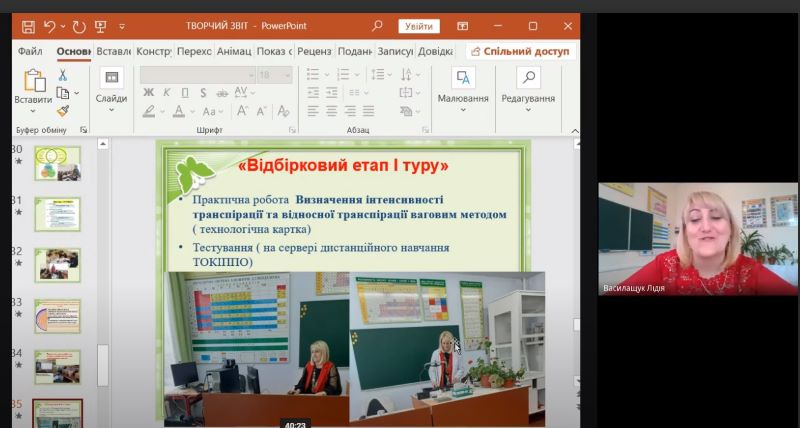800x428 pixels.
Task: Open Customize Quick Access Toolbar arrow
Action: point(121,27)
